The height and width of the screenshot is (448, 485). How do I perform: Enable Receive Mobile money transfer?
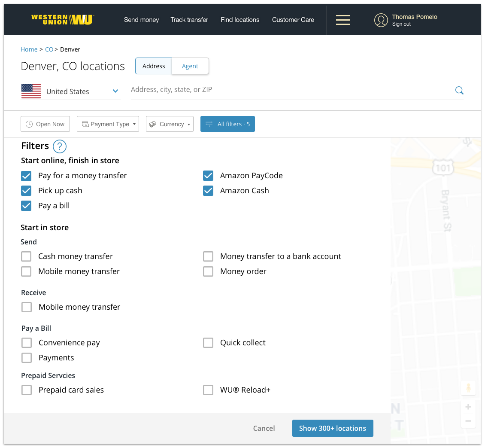(27, 307)
